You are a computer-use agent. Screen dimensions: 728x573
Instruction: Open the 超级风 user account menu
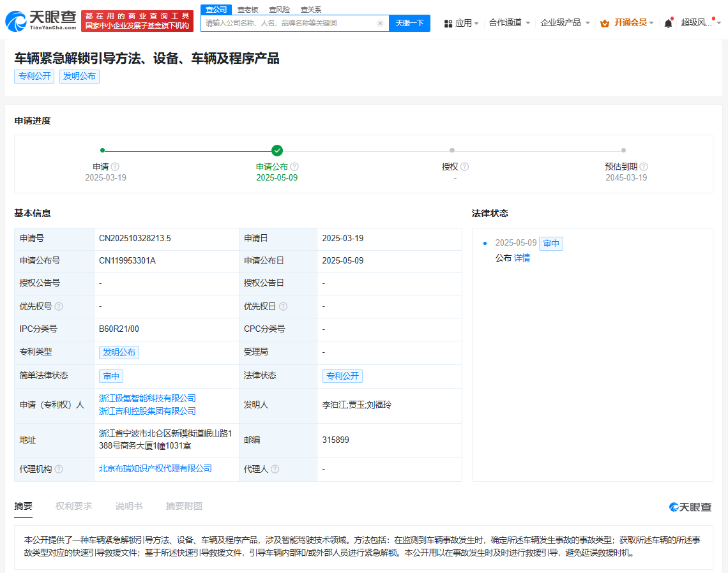(700, 23)
